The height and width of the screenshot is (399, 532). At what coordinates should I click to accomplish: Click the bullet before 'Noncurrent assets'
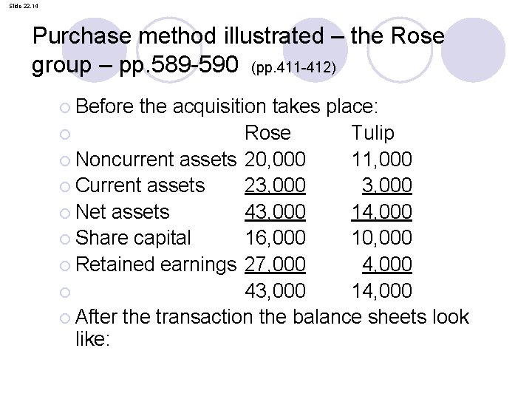pos(65,160)
